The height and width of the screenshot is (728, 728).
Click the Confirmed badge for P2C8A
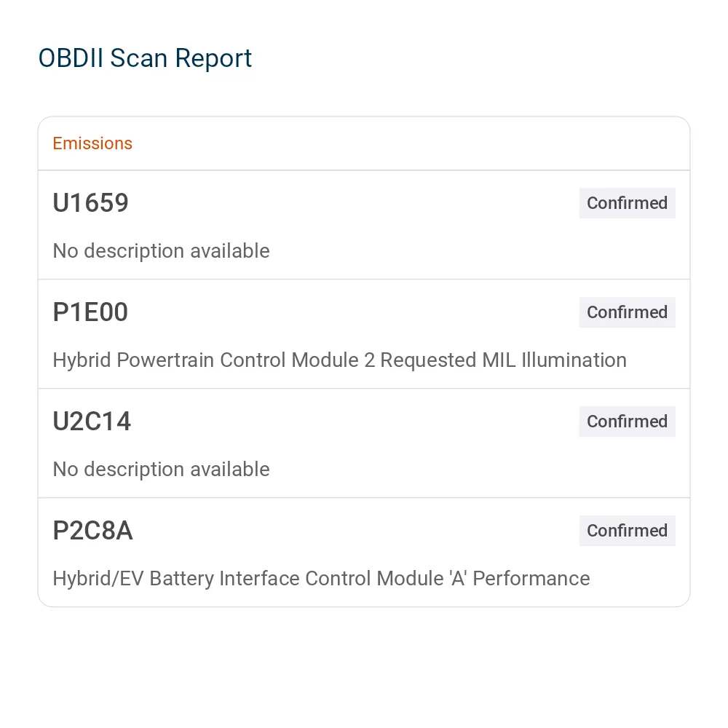[x=627, y=530]
